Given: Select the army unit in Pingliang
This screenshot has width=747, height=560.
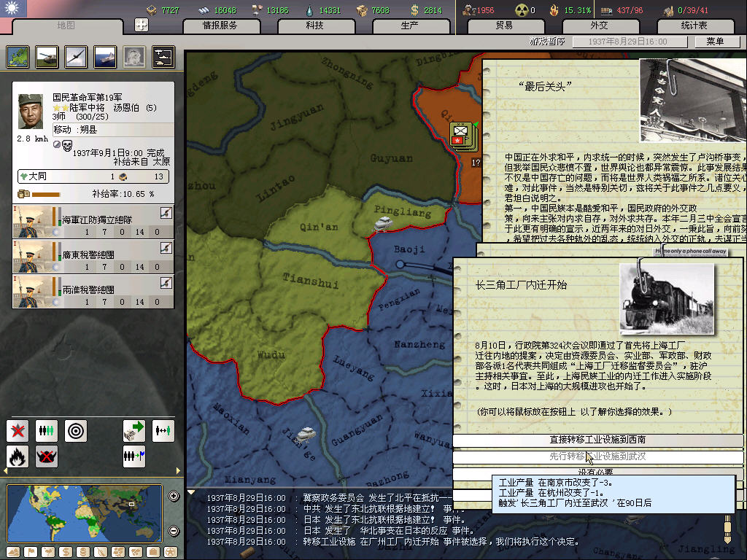Looking at the screenshot, I should pyautogui.click(x=383, y=223).
